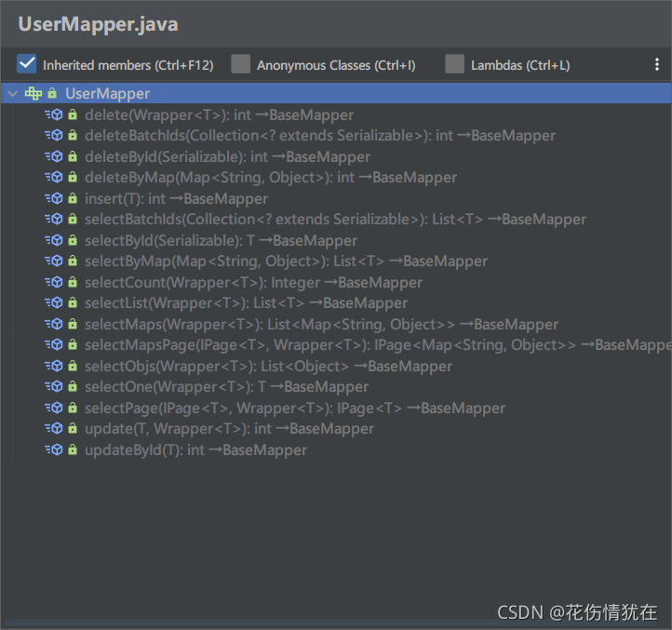This screenshot has height=630, width=672.
Task: Click the lock icon beside UserMapper
Action: point(52,93)
